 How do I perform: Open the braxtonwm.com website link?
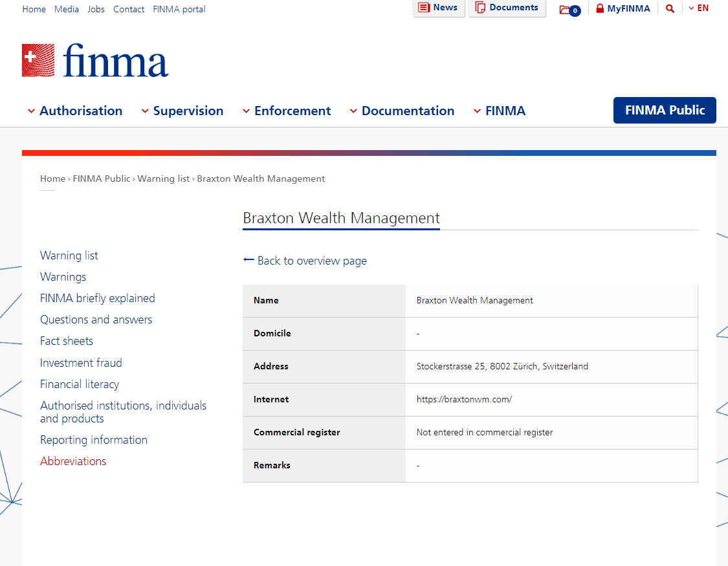click(464, 399)
